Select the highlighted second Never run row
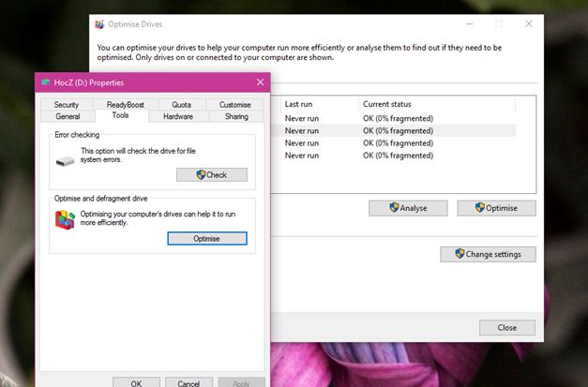 click(x=393, y=131)
